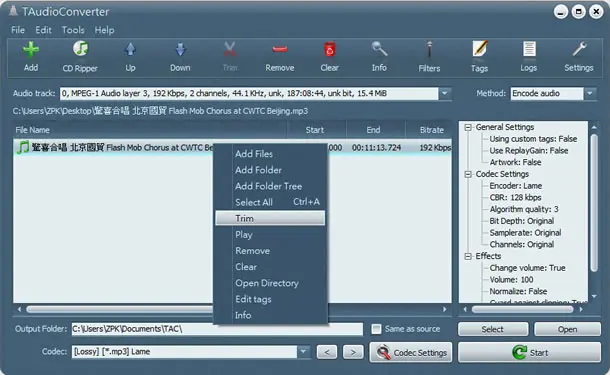Click the Add files toolbar icon
Image resolution: width=610 pixels, height=375 pixels.
coord(31,49)
